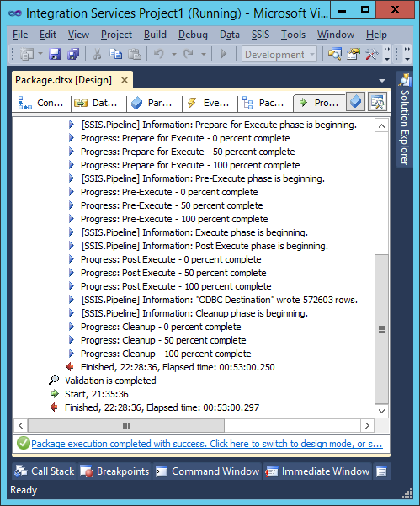Image resolution: width=420 pixels, height=506 pixels.
Task: Click the Undo arrow icon
Action: point(159,54)
